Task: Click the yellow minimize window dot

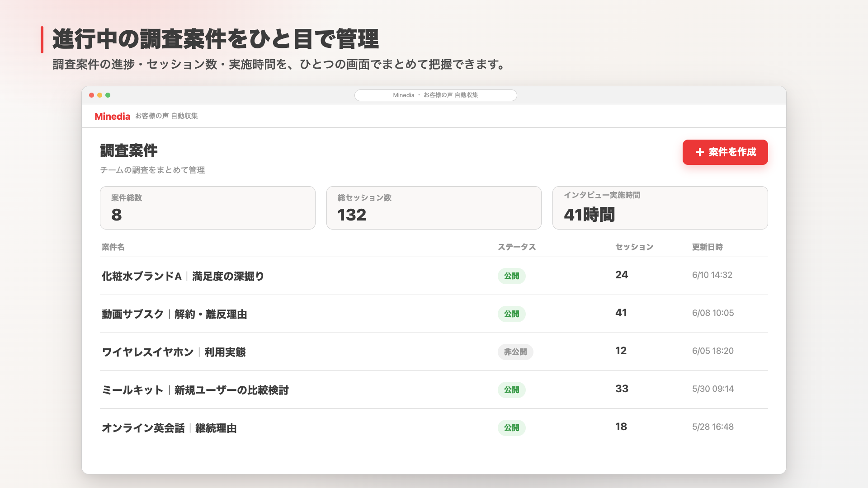Action: (x=100, y=95)
